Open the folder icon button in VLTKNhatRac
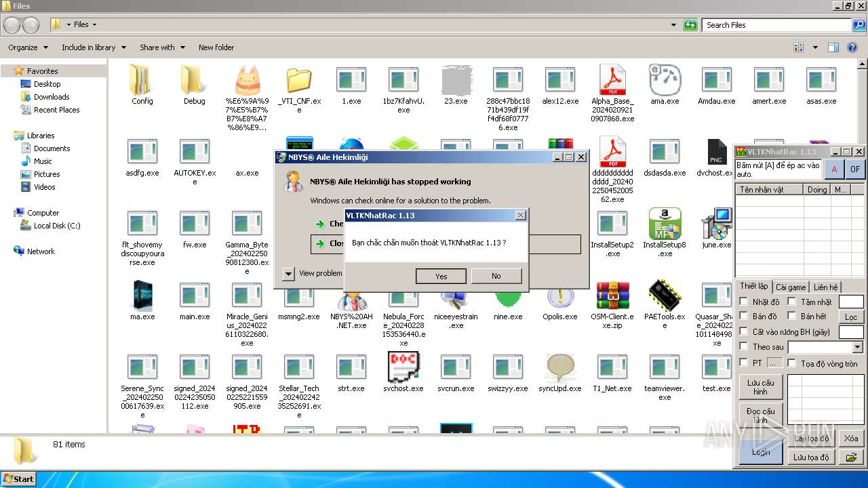This screenshot has width=868, height=488. [851, 457]
